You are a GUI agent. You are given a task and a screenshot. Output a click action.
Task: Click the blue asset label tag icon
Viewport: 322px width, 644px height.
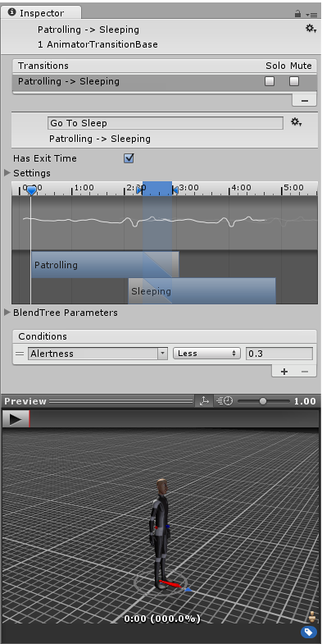click(x=309, y=632)
